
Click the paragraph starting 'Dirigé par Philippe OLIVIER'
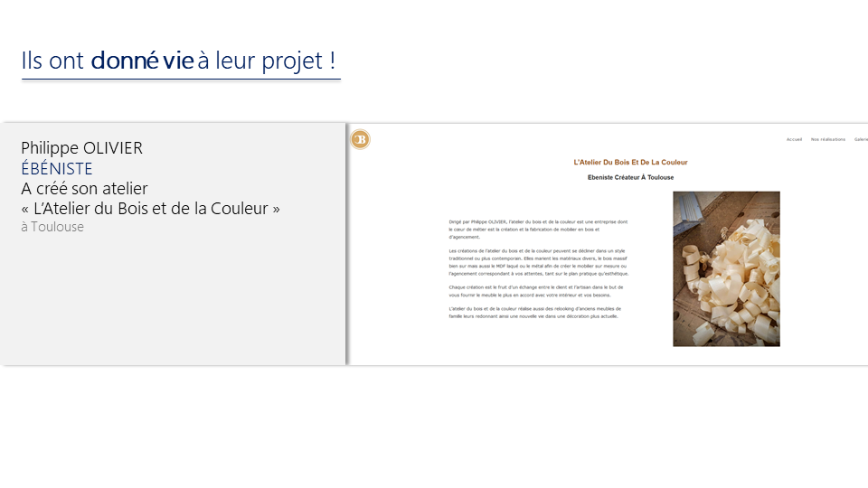coord(538,229)
